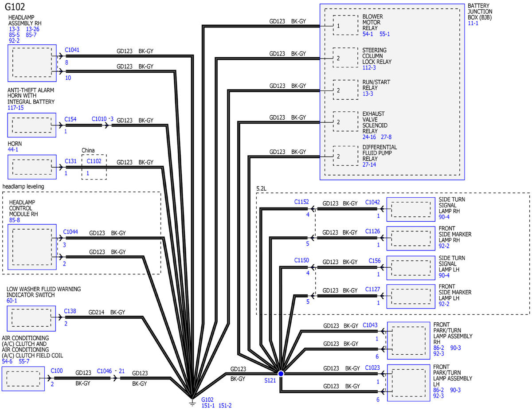Image resolution: width=532 pixels, height=411 pixels.
Task: Open page 24-16 under Exhaust Valve Solenoid Relay
Action: [x=369, y=137]
